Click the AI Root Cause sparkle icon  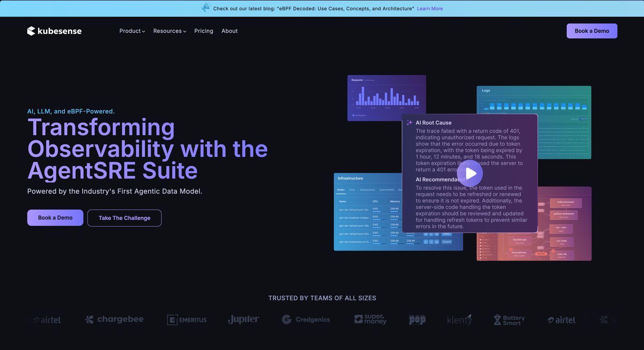[x=409, y=123]
